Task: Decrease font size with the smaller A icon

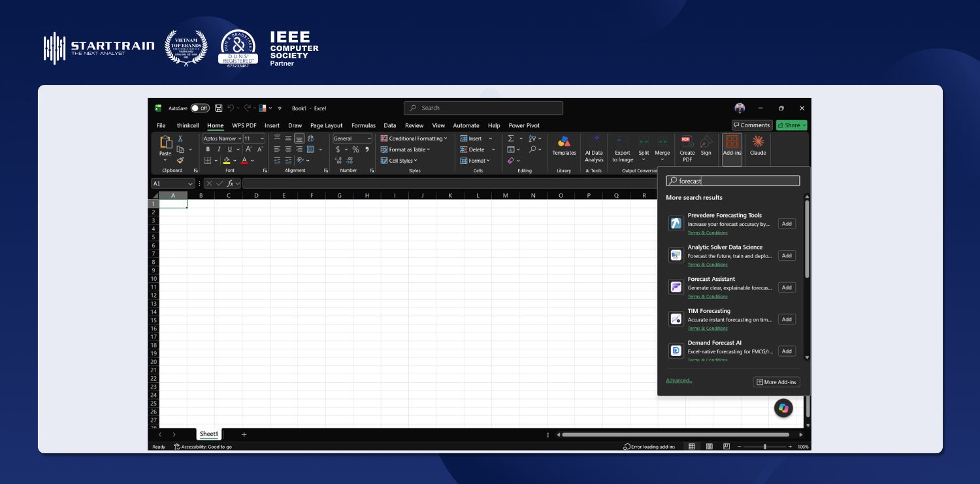Action: (259, 150)
